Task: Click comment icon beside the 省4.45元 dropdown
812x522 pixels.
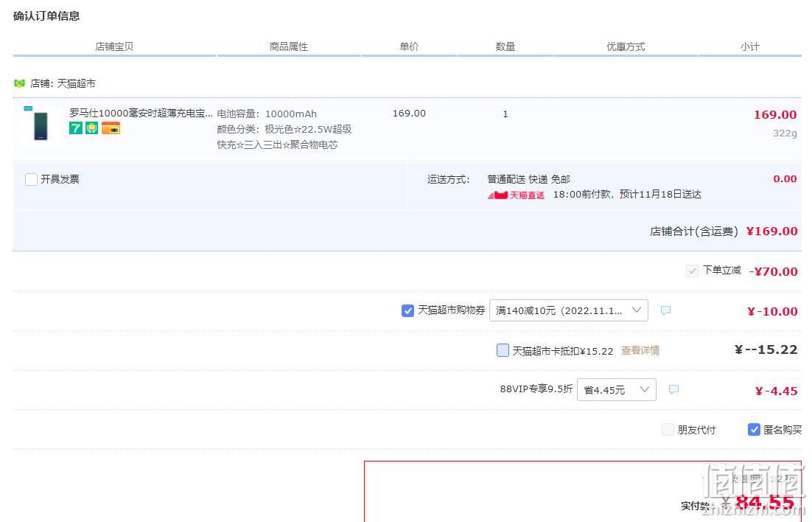Action: coord(673,389)
